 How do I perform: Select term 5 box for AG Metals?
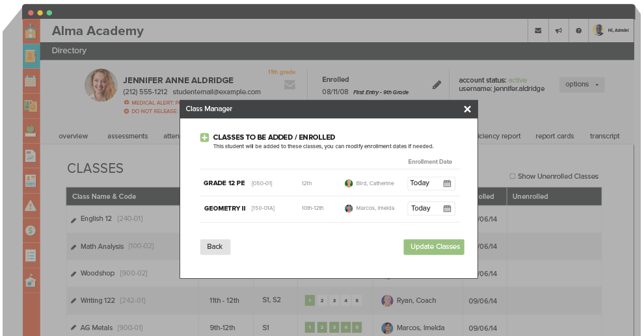(x=356, y=328)
